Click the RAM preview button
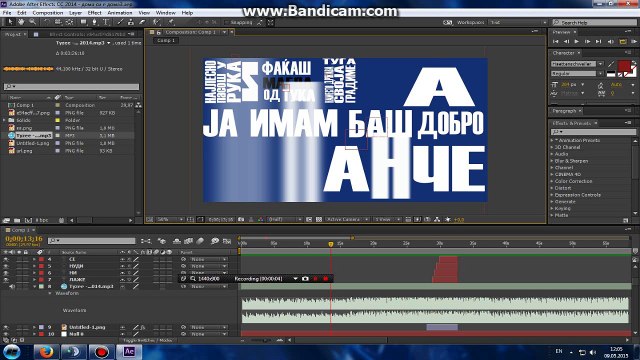640x360 pixels. click(x=634, y=41)
